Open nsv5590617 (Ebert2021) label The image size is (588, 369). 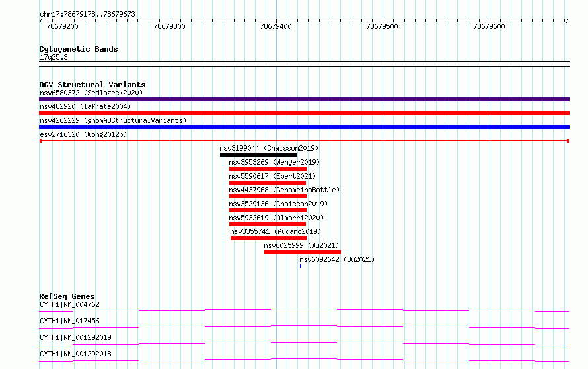point(272,176)
